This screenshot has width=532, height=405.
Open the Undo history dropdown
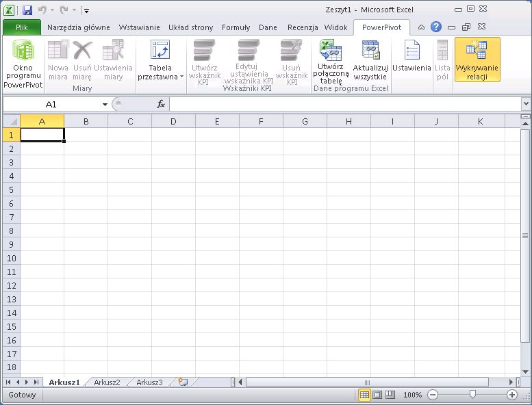pyautogui.click(x=52, y=10)
